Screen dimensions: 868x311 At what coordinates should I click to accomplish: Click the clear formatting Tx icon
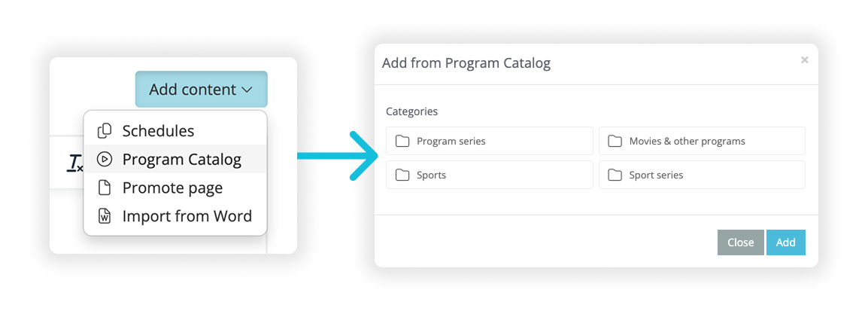[x=74, y=163]
